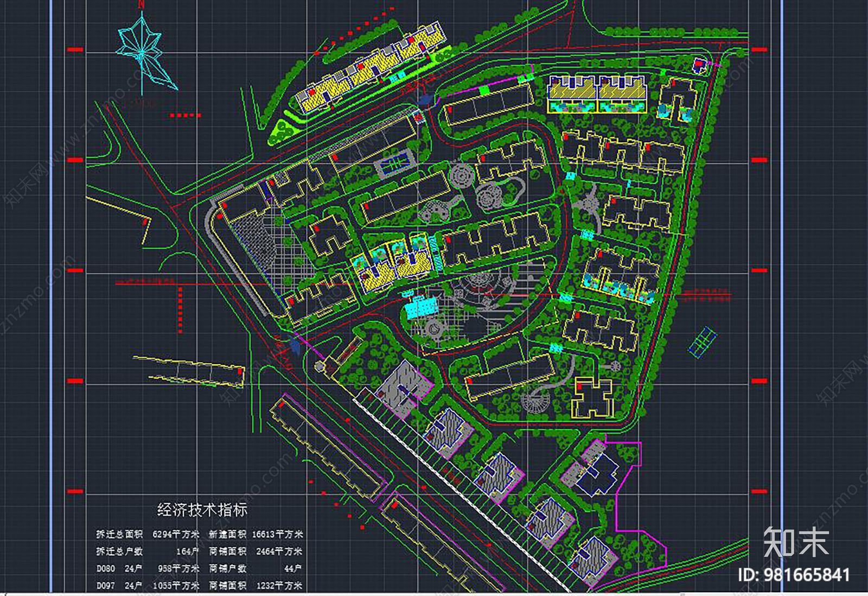868x596 pixels.
Task: Click the cyan north arrow compass symbol
Action: click(144, 52)
